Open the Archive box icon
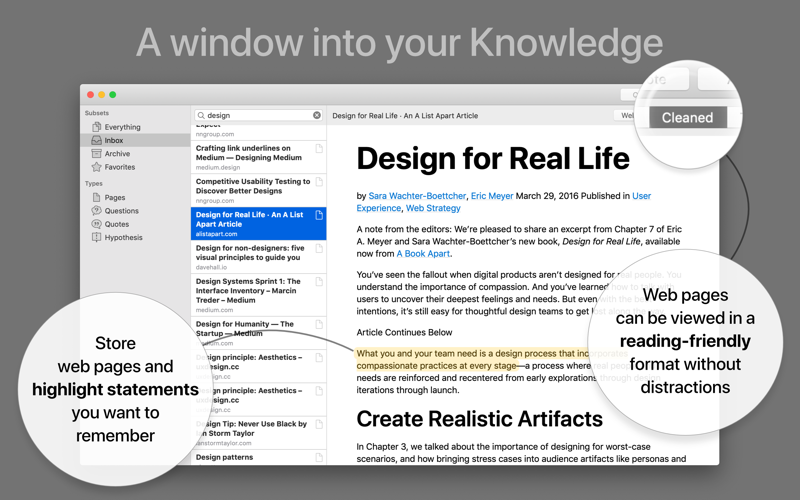This screenshot has height=500, width=800. click(96, 154)
